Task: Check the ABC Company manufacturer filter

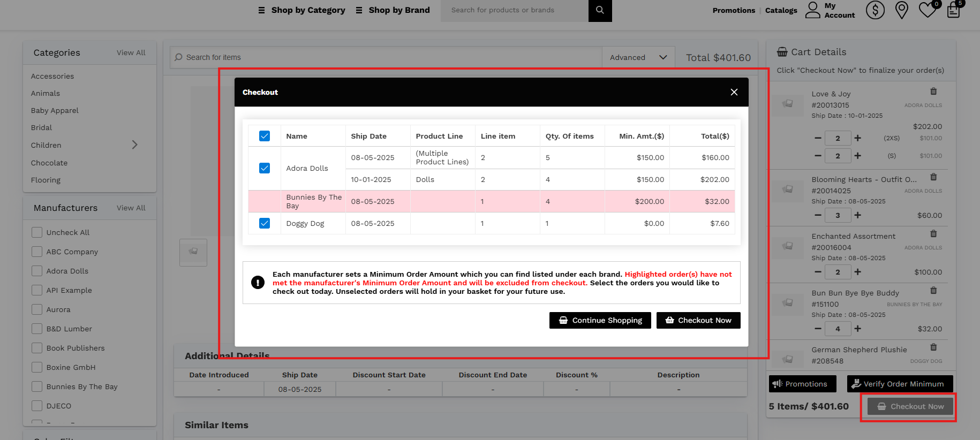Action: tap(37, 252)
